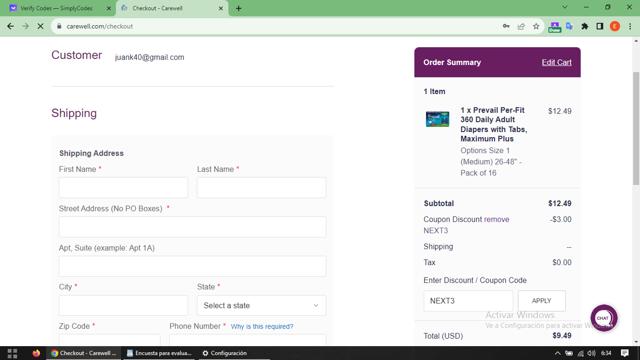Image resolution: width=640 pixels, height=360 pixels.
Task: Click the Subtotal $12.49 value
Action: [x=560, y=203]
